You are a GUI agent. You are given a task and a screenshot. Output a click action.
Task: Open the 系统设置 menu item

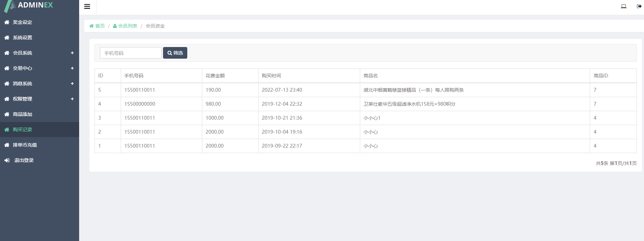23,37
